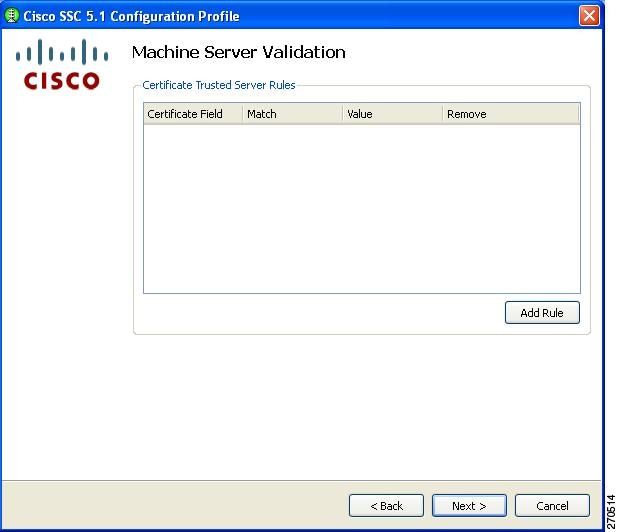This screenshot has width=617, height=532.
Task: Click the Certificate Trusted Server Rules label
Action: click(x=219, y=85)
